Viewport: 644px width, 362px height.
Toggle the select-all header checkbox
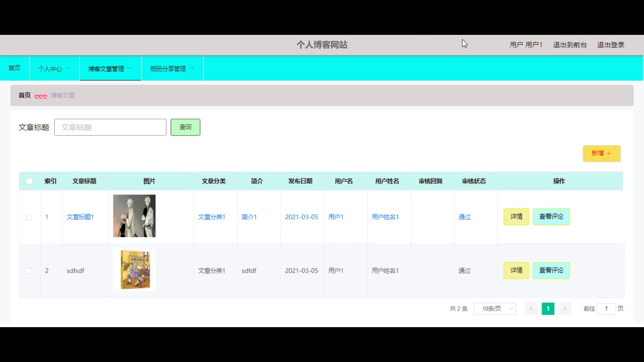click(x=30, y=181)
